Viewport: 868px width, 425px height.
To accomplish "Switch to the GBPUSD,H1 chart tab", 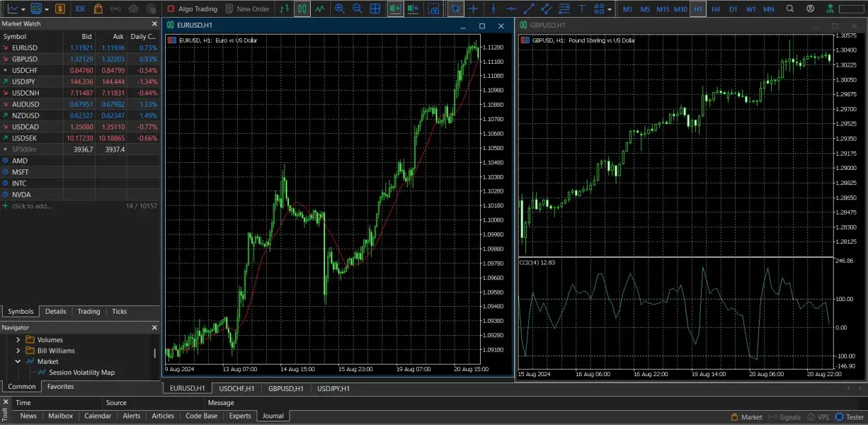I will (285, 388).
